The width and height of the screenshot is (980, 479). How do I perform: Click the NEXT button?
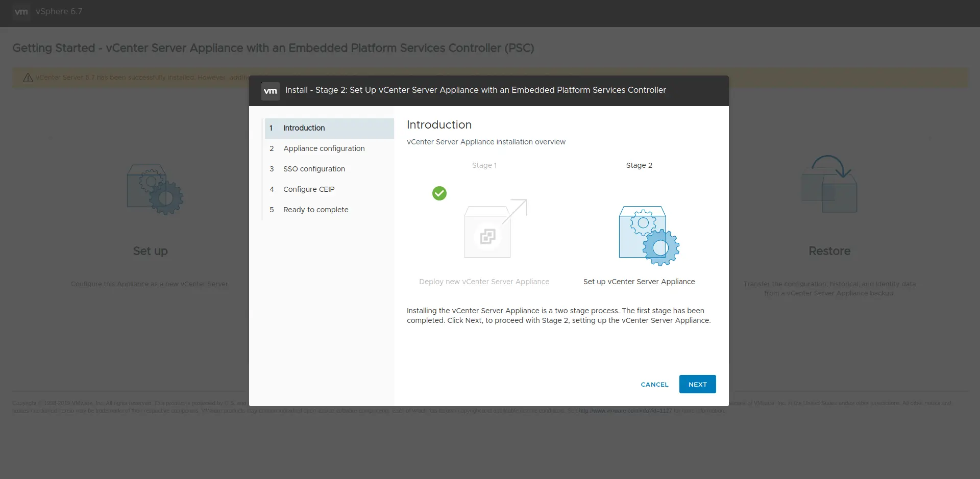[x=697, y=384]
